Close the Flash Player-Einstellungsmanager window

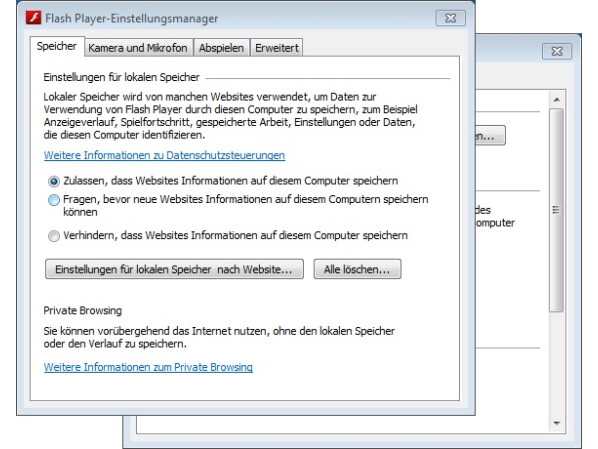(450, 18)
